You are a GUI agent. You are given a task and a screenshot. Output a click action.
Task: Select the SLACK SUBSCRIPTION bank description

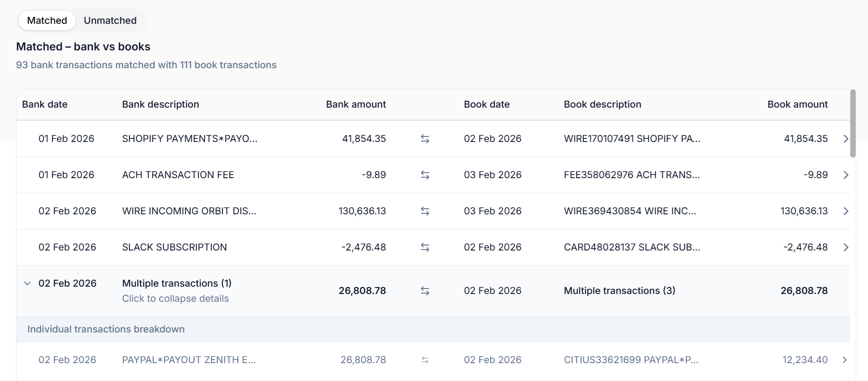pyautogui.click(x=174, y=247)
